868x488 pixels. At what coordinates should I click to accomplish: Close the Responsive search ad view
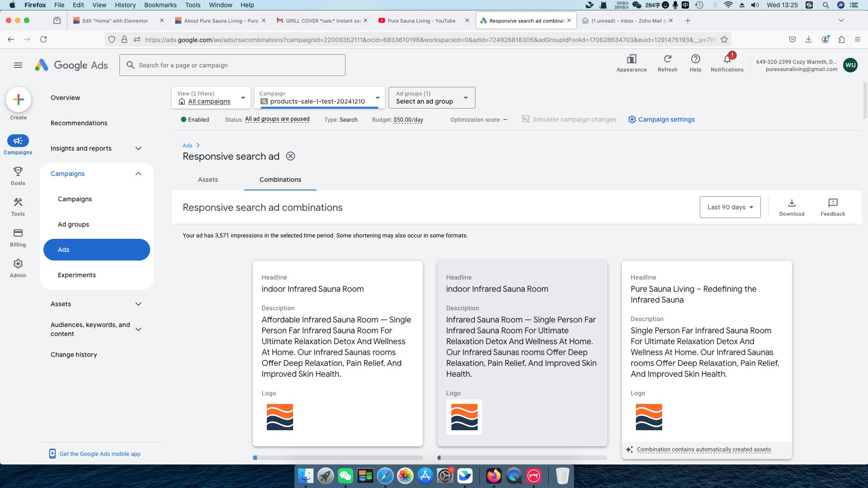[290, 156]
